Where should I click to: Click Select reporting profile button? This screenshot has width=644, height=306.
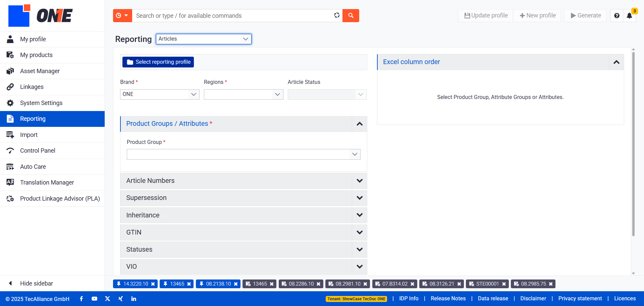(158, 62)
